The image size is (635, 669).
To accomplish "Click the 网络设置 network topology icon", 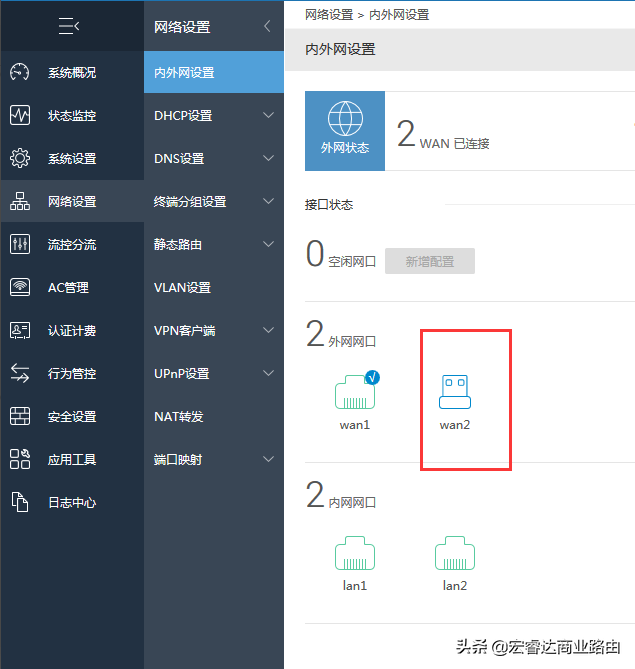I will click(20, 201).
